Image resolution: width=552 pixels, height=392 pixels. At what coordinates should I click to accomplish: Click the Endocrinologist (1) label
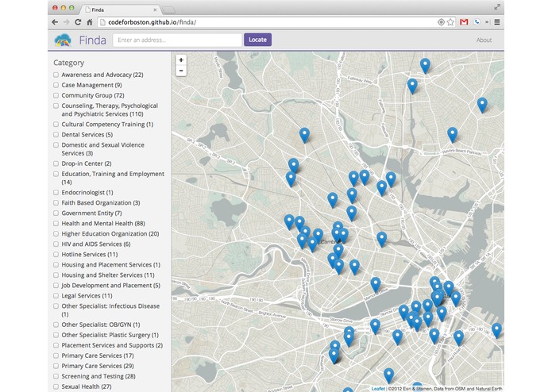coord(87,193)
